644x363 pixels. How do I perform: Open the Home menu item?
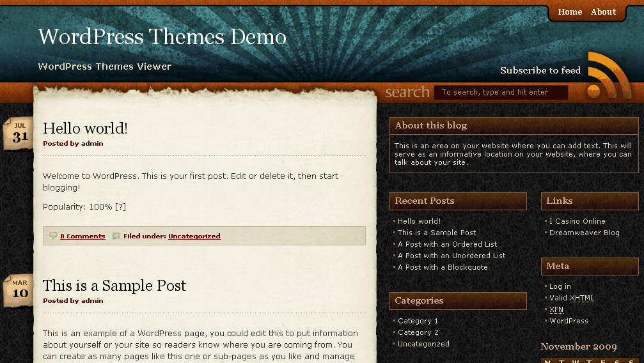click(570, 12)
